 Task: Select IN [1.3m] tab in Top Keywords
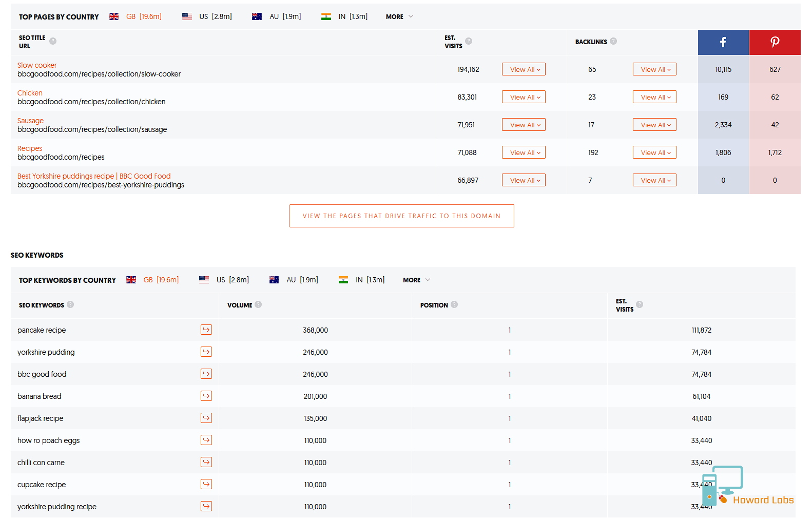click(370, 280)
